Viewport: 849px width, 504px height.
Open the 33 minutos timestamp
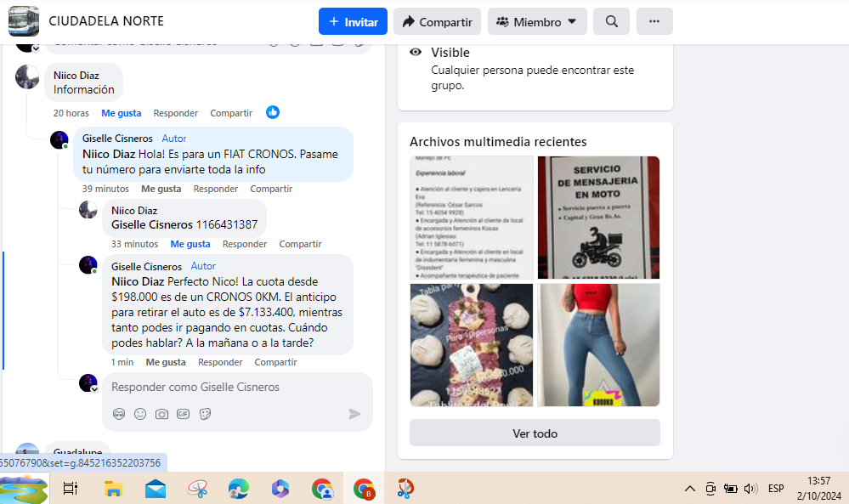135,244
